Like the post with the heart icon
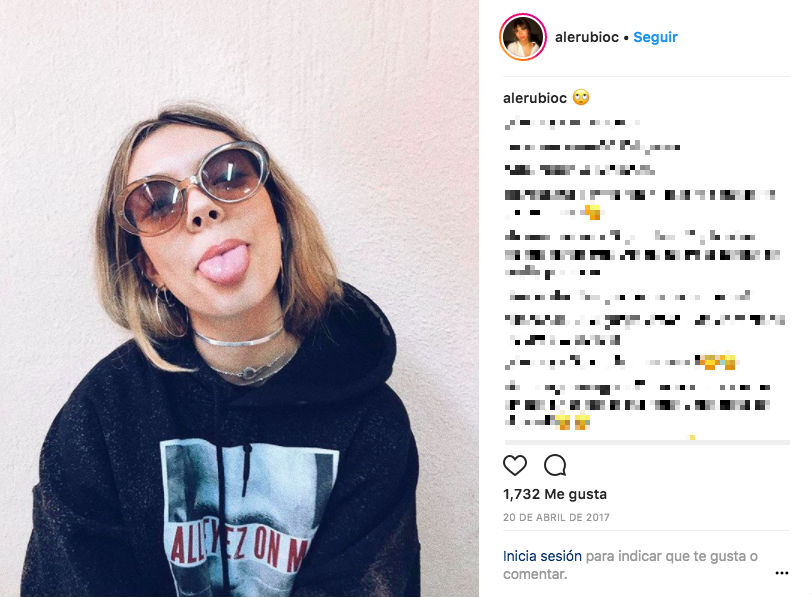 pos(515,465)
